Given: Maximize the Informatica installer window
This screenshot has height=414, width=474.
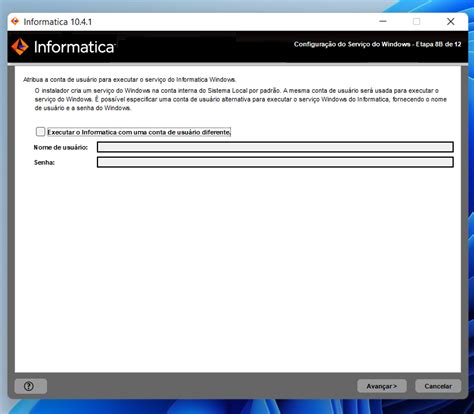Looking at the screenshot, I should pos(416,22).
